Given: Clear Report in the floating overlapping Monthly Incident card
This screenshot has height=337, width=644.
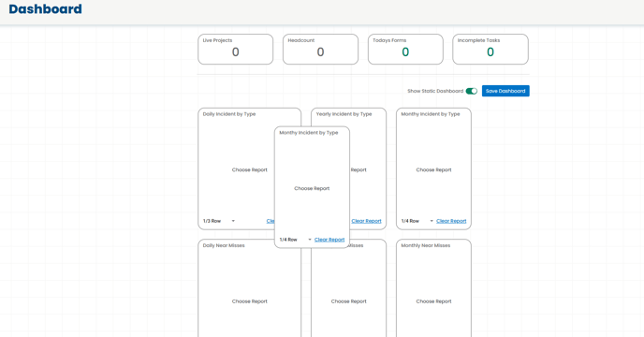Looking at the screenshot, I should point(329,240).
